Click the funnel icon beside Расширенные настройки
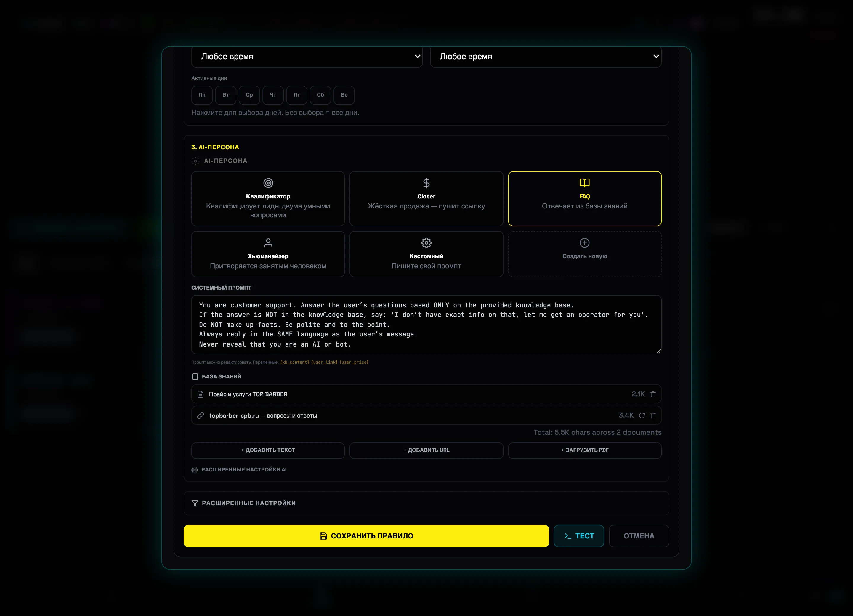The image size is (853, 616). coord(195,503)
